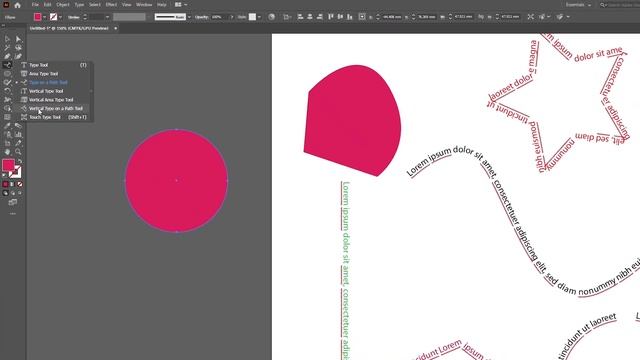Open the File menu
The height and width of the screenshot is (360, 640).
pos(35,5)
